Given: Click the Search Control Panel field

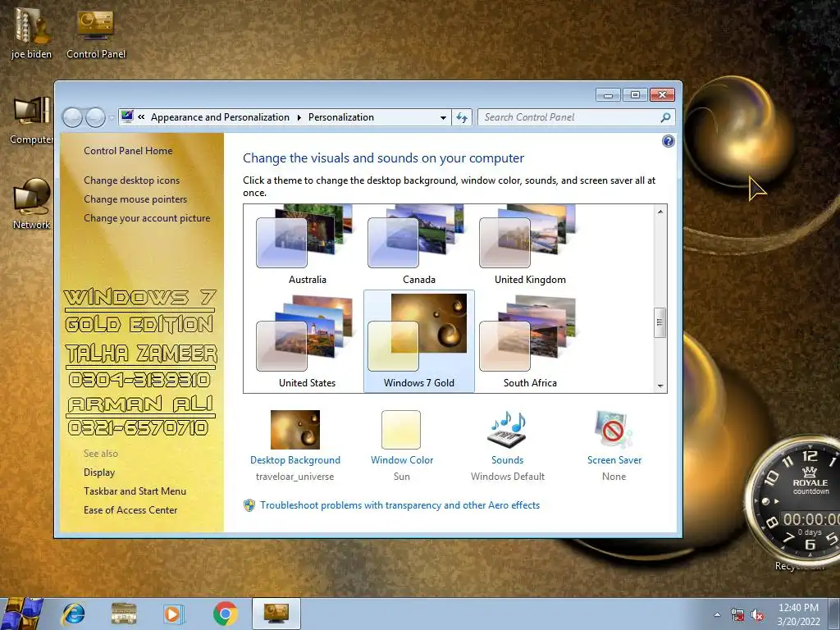Looking at the screenshot, I should tap(576, 117).
